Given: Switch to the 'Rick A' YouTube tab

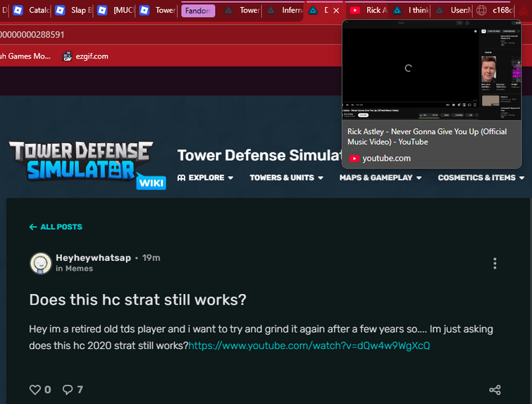Looking at the screenshot, I should pyautogui.click(x=368, y=10).
